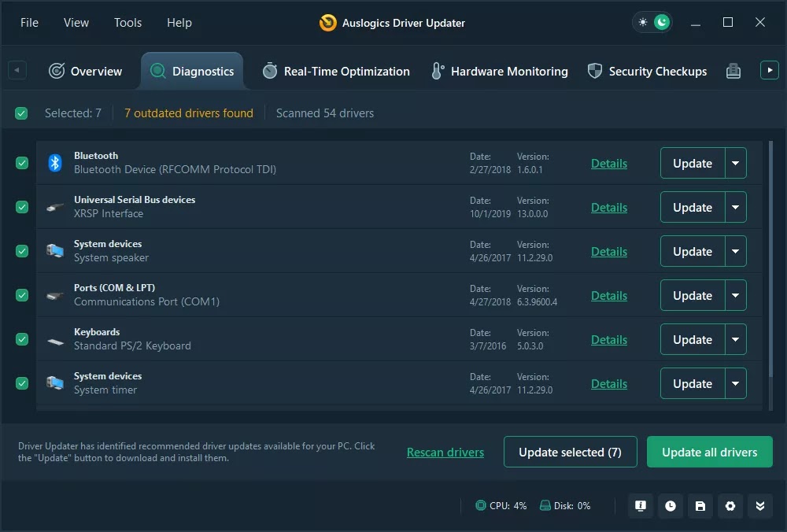The width and height of the screenshot is (787, 532).
Task: Click the Auslogics Driver Updater logo
Action: [327, 23]
